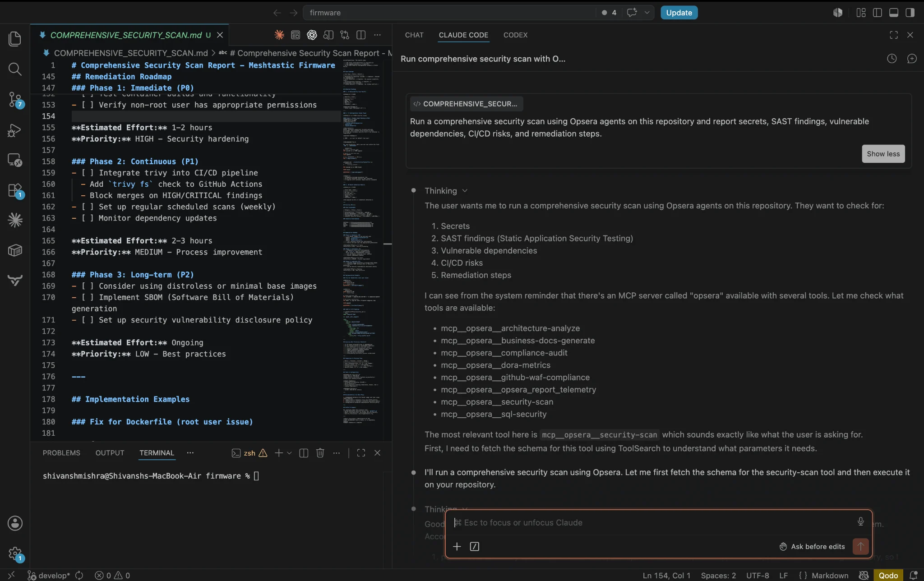Toggle Ask before edits mode
The height and width of the screenshot is (581, 924).
pyautogui.click(x=812, y=547)
